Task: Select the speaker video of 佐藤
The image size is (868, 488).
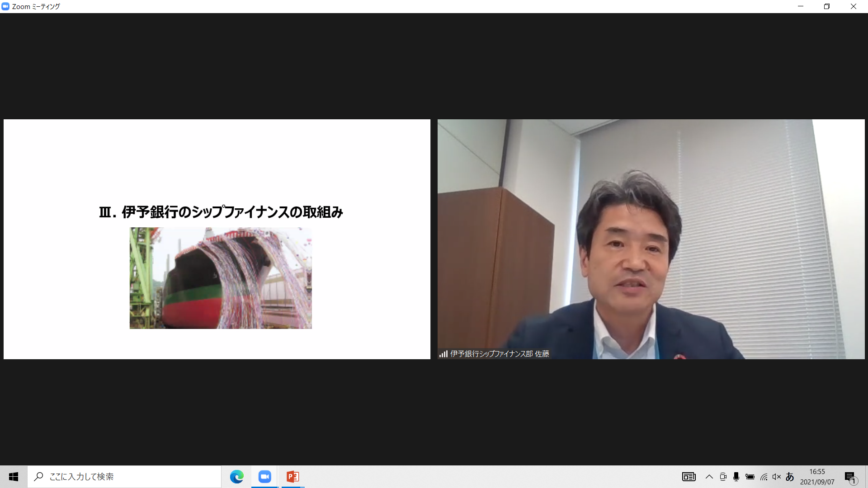Action: pos(651,239)
